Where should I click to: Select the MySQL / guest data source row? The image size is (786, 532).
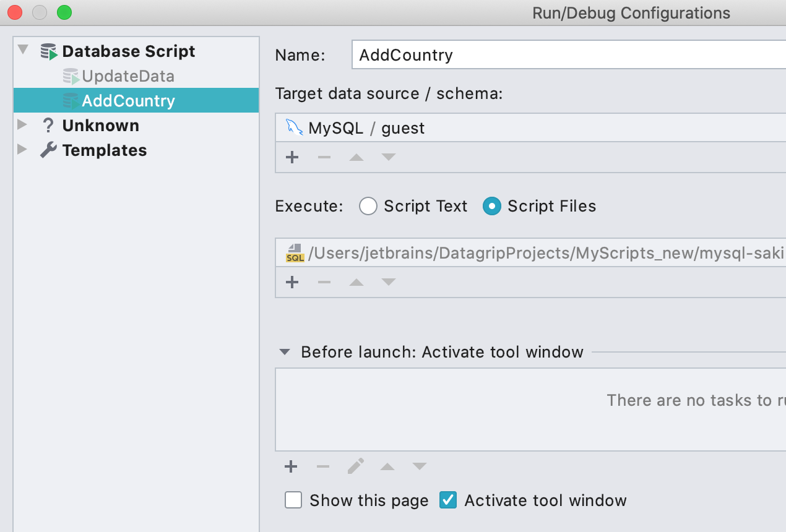click(x=531, y=128)
